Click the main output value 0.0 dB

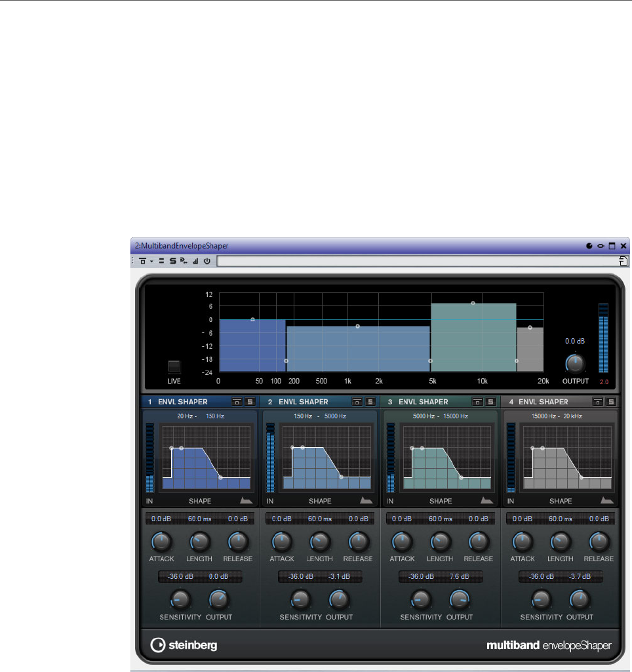(574, 341)
